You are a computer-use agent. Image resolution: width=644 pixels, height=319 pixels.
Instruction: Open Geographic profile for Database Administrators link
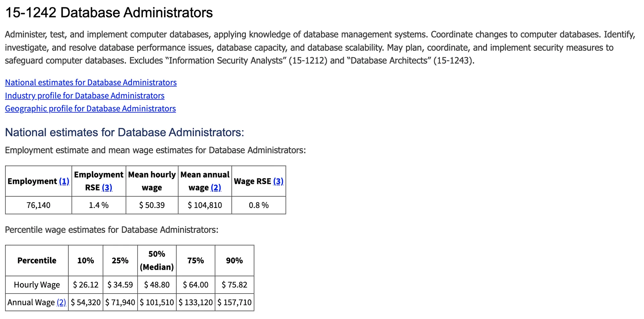point(90,109)
